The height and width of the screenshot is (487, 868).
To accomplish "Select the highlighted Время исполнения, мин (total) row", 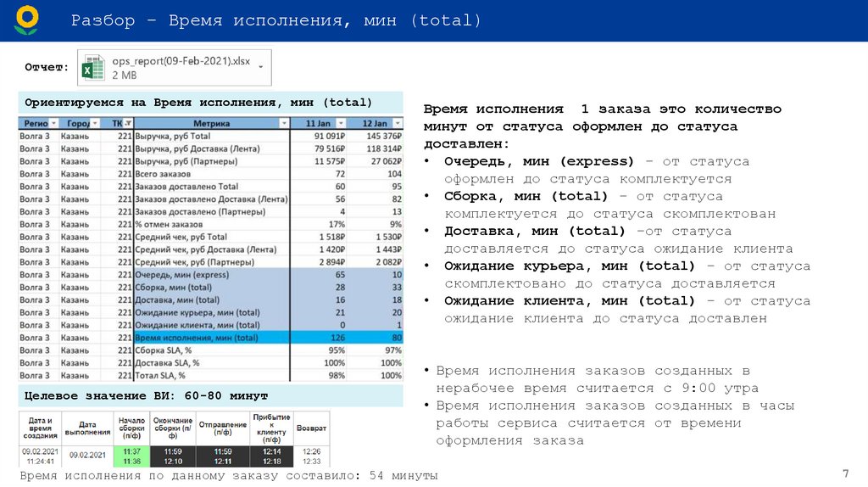I will (210, 338).
